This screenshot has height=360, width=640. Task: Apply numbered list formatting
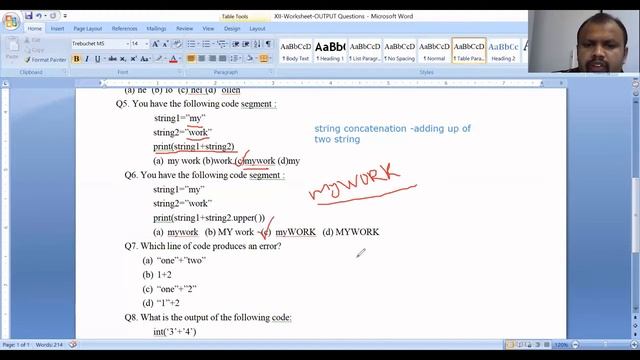pyautogui.click(x=206, y=44)
